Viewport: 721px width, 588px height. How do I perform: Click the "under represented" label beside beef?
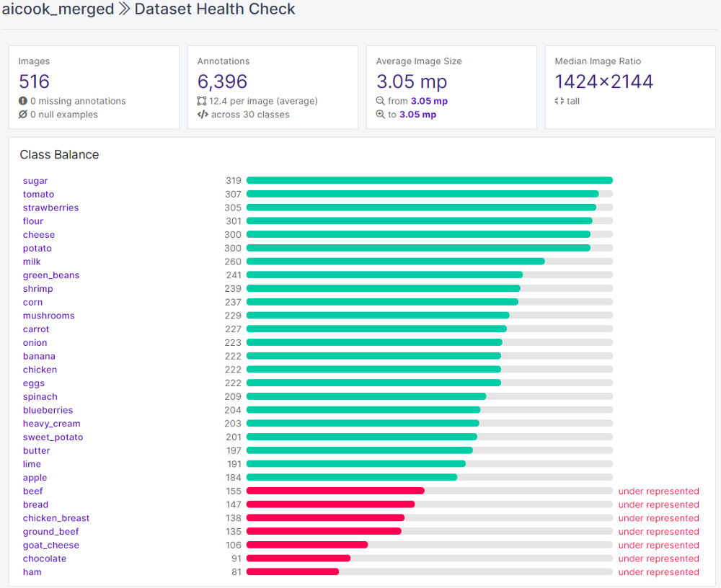(x=658, y=491)
